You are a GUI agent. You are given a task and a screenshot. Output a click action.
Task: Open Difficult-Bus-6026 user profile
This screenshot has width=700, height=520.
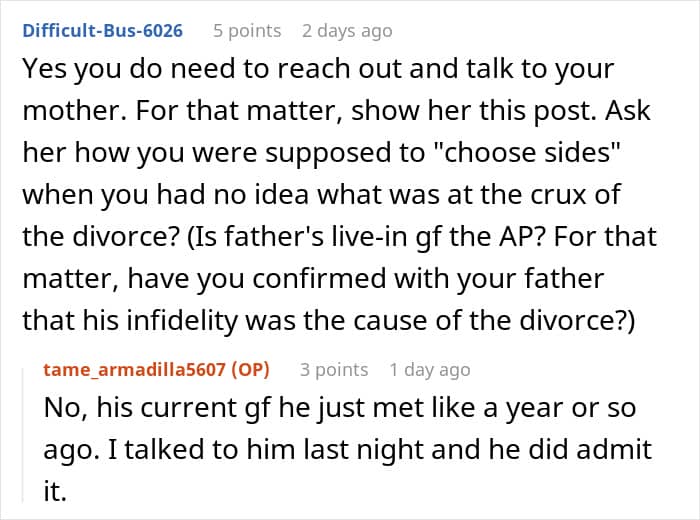click(102, 30)
